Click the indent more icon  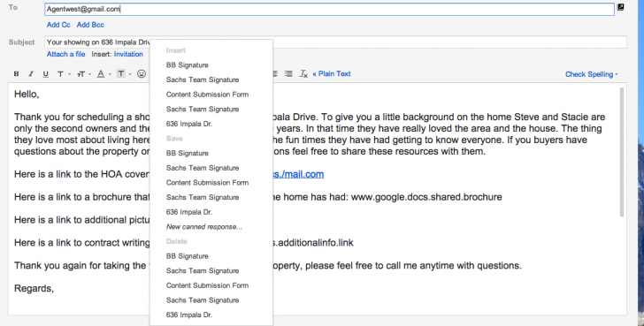[x=288, y=74]
